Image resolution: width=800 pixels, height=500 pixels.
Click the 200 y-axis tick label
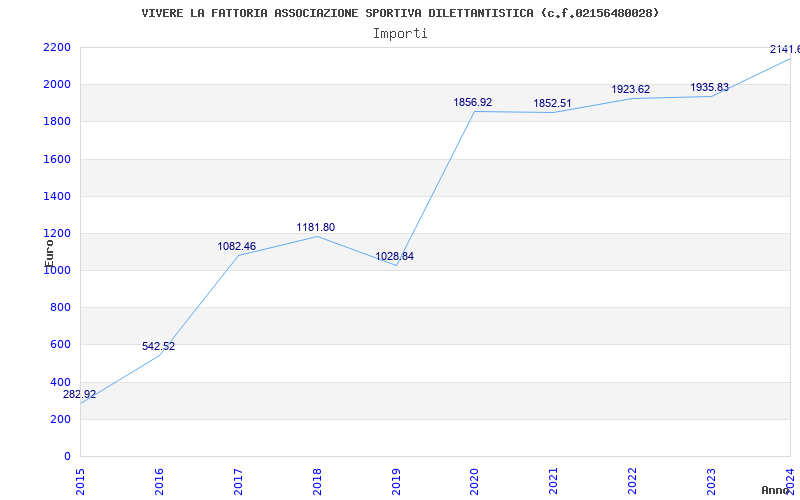tap(60, 419)
